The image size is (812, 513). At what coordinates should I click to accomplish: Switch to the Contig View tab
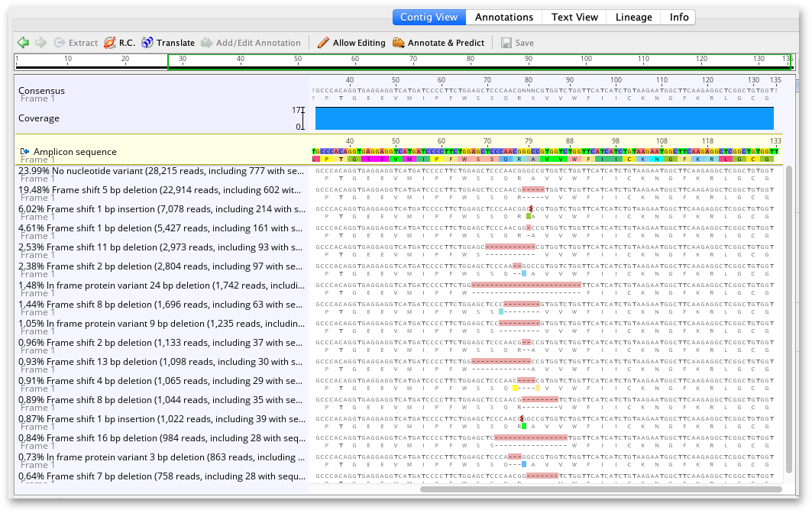(429, 17)
